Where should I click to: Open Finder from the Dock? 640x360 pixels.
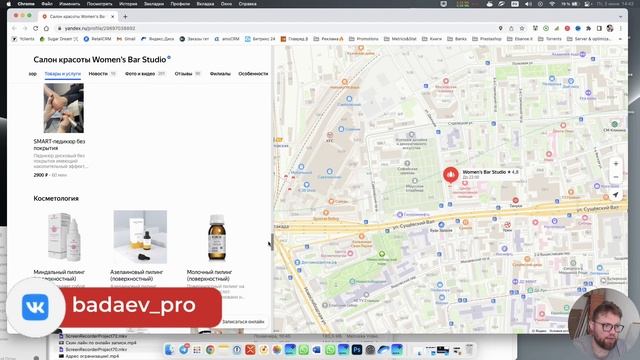point(170,349)
